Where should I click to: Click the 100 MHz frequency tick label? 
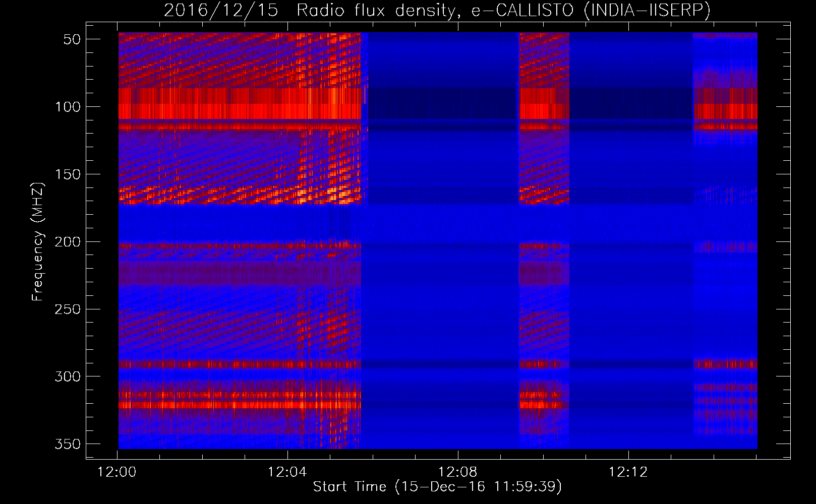coord(68,107)
